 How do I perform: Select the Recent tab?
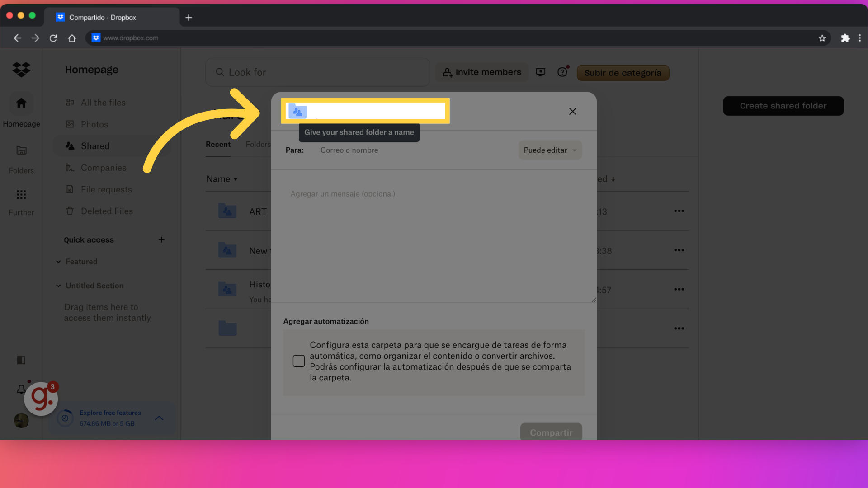(218, 144)
